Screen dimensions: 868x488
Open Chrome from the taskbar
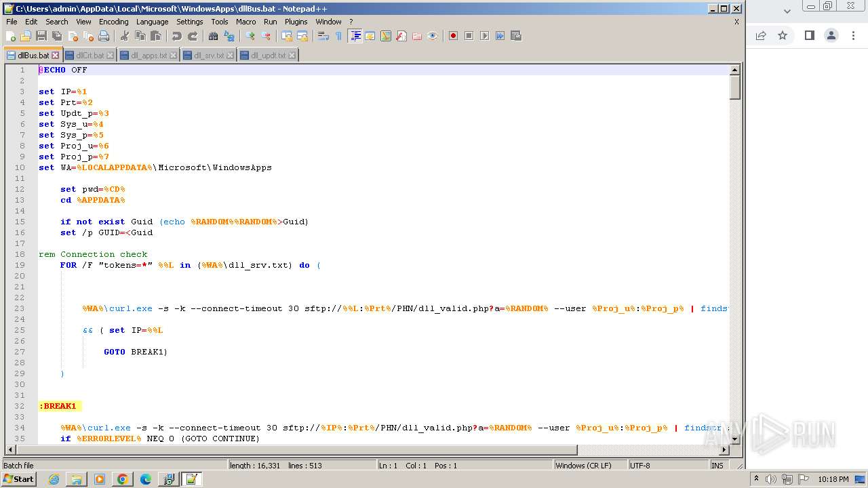click(x=122, y=479)
